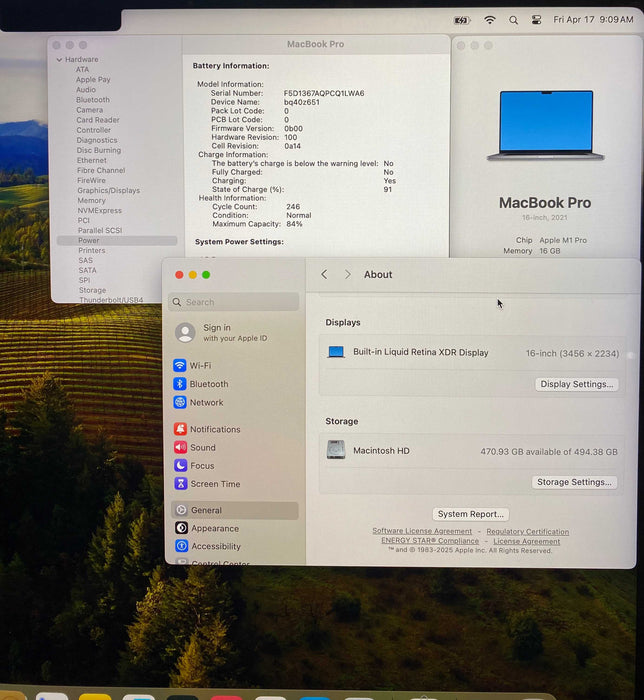Select Parallel SCSI in the System Information sidebar
Viewport: 644px width, 700px height.
pos(100,230)
